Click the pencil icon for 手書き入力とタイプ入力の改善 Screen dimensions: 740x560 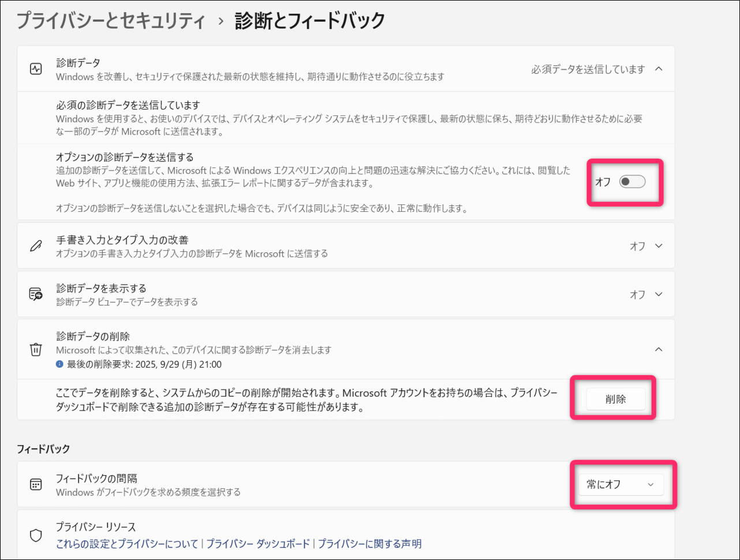click(x=36, y=246)
